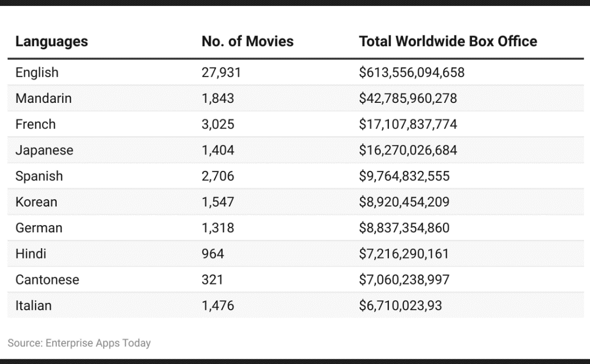Select the German language cell
The width and height of the screenshot is (590, 364).
pyautogui.click(x=39, y=228)
